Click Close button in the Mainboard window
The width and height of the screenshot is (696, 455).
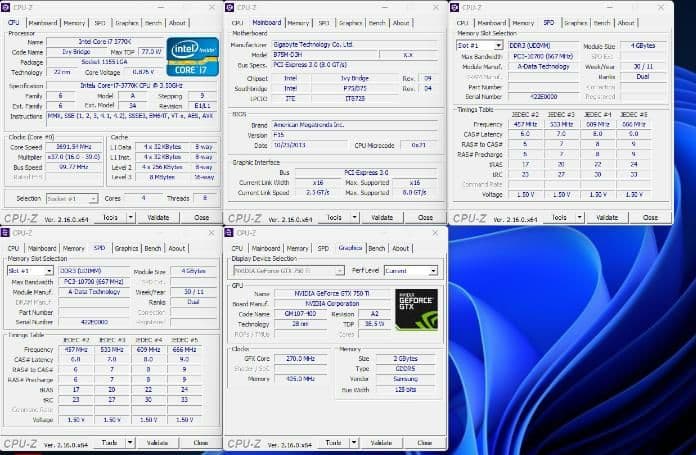click(x=425, y=217)
